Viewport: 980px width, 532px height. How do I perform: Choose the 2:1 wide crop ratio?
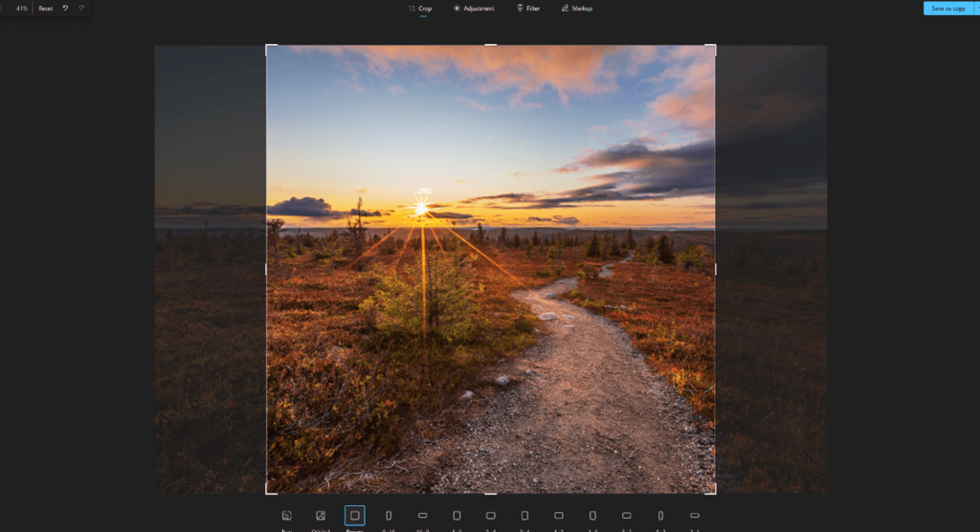pos(695,516)
